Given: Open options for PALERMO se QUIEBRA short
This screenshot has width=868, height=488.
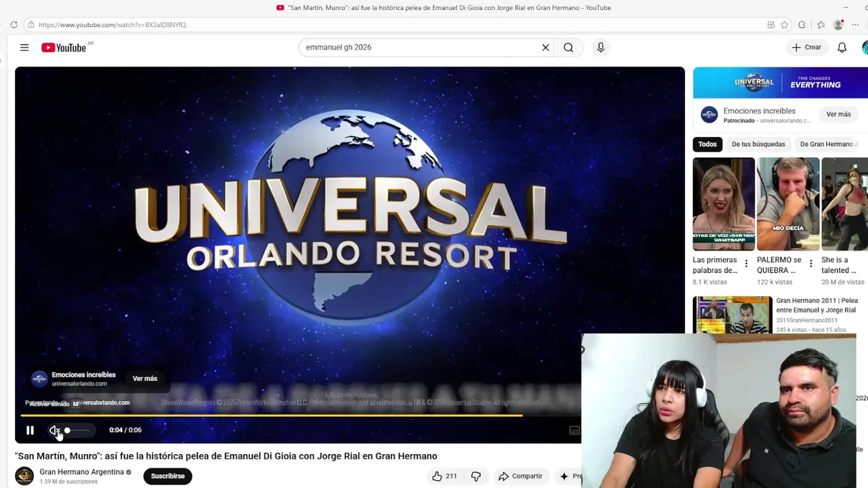Looking at the screenshot, I should [x=810, y=264].
